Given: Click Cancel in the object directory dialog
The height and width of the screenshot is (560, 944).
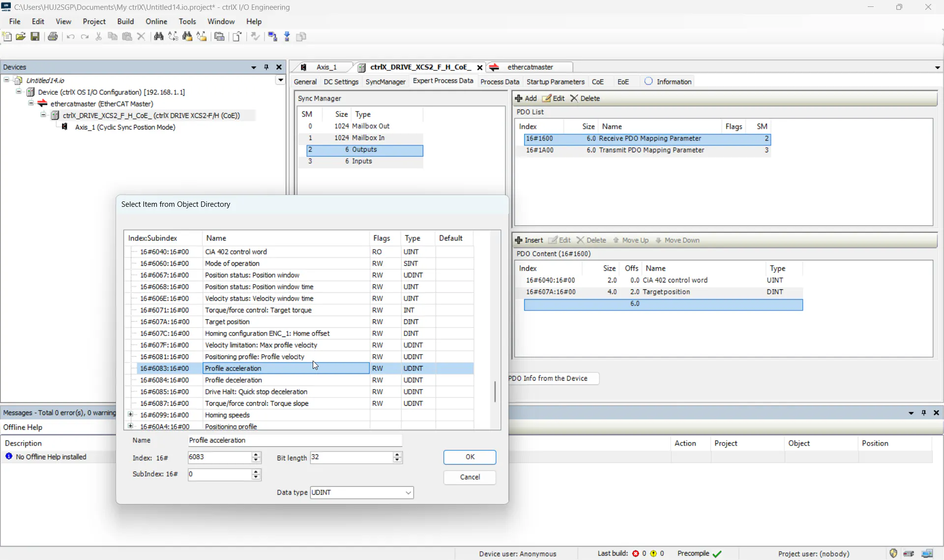Looking at the screenshot, I should click(470, 477).
